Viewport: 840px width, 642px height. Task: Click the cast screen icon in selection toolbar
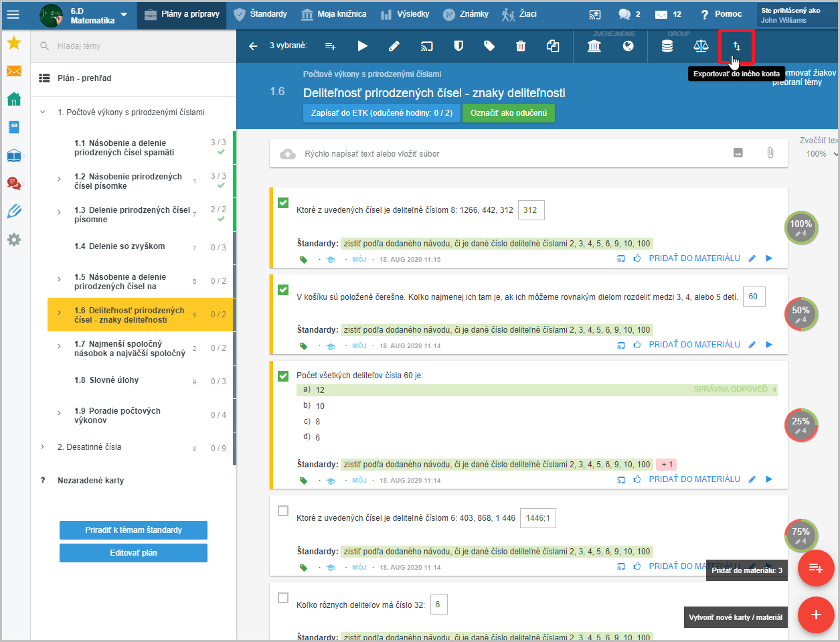tap(426, 46)
